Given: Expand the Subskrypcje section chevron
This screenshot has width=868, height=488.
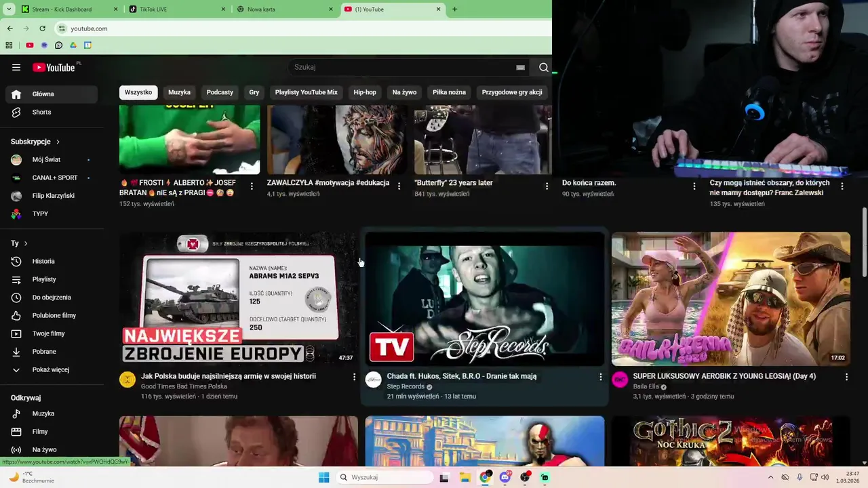Looking at the screenshot, I should pyautogui.click(x=58, y=142).
